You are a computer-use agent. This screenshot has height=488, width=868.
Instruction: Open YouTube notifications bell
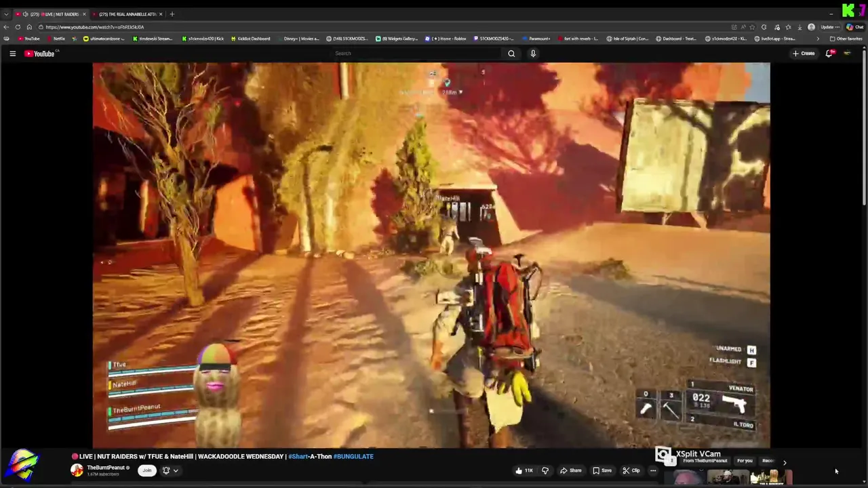pos(829,54)
